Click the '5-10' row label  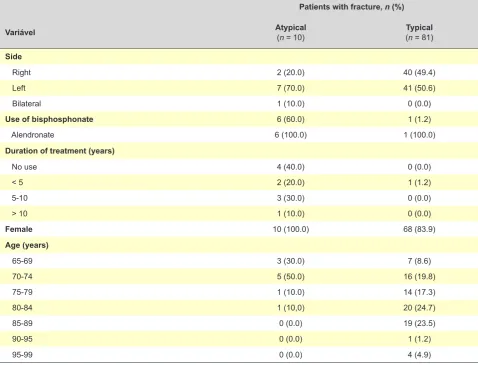pos(20,198)
